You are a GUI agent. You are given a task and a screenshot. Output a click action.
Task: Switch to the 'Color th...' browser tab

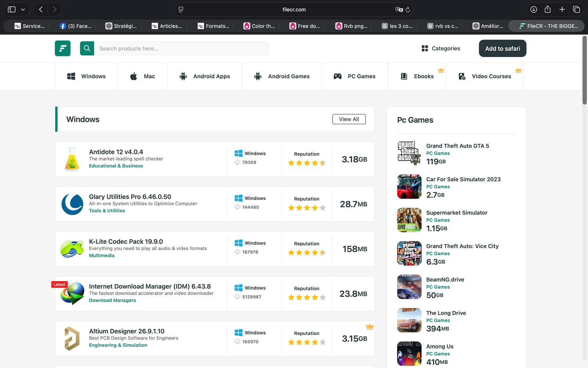(260, 26)
